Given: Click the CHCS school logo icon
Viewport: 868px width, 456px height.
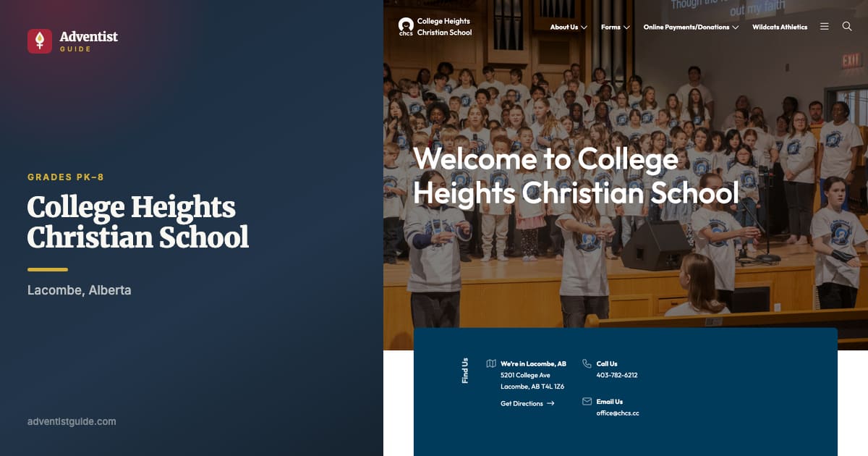Looking at the screenshot, I should (406, 27).
